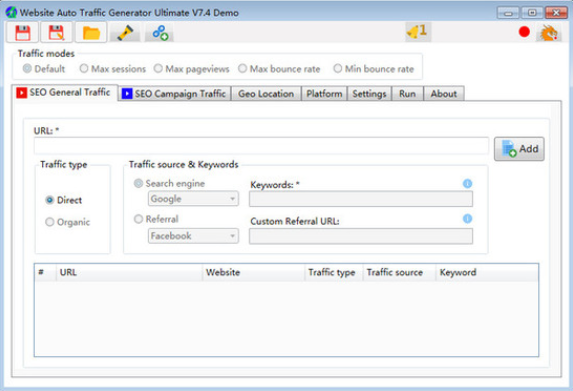Minimize the application window
Viewport: 573px width, 391px height.
[x=508, y=13]
